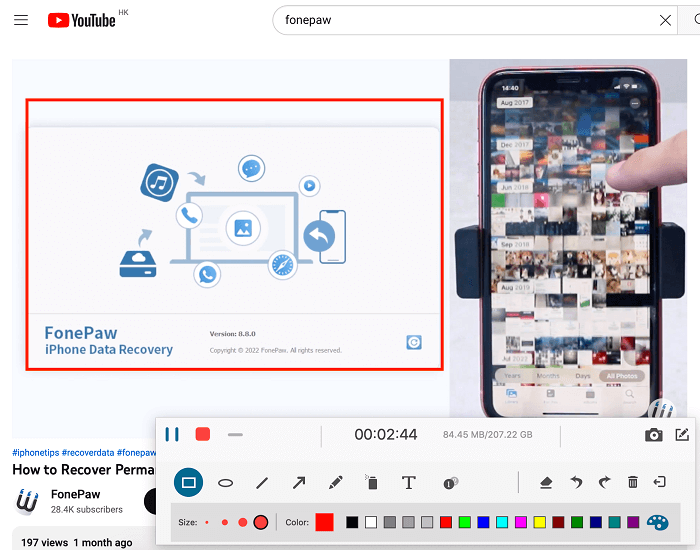Exit the annotation drawing panel
Image resolution: width=700 pixels, height=550 pixels.
(x=659, y=482)
